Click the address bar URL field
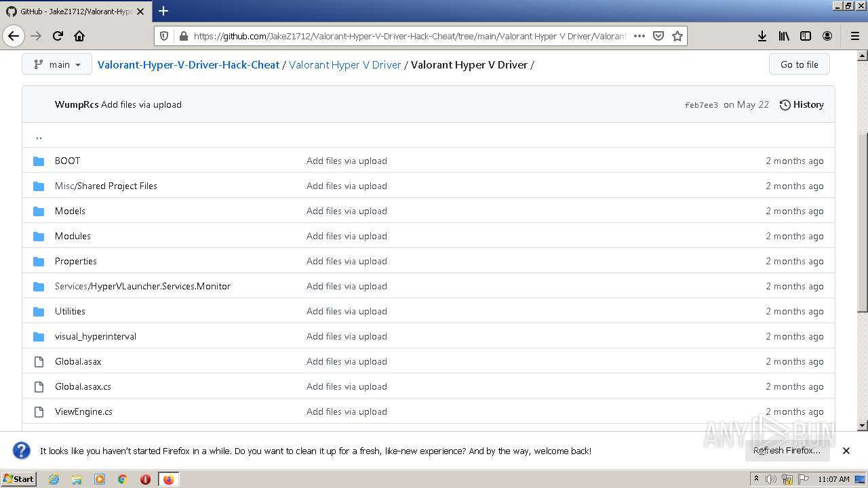The image size is (868, 488). click(409, 36)
